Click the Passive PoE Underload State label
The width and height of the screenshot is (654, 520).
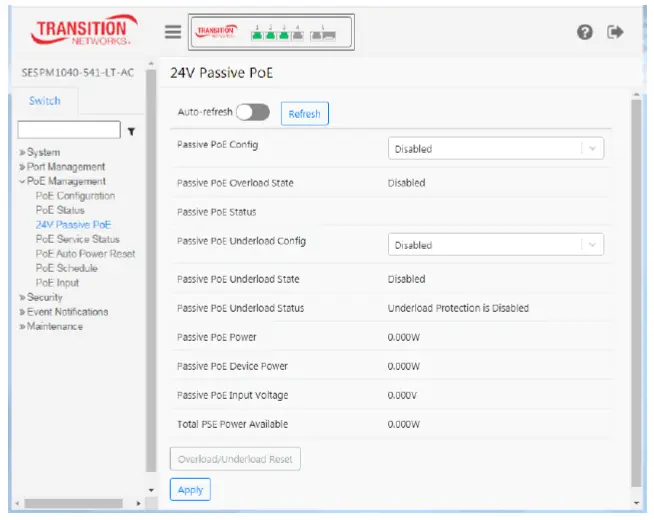click(x=238, y=279)
